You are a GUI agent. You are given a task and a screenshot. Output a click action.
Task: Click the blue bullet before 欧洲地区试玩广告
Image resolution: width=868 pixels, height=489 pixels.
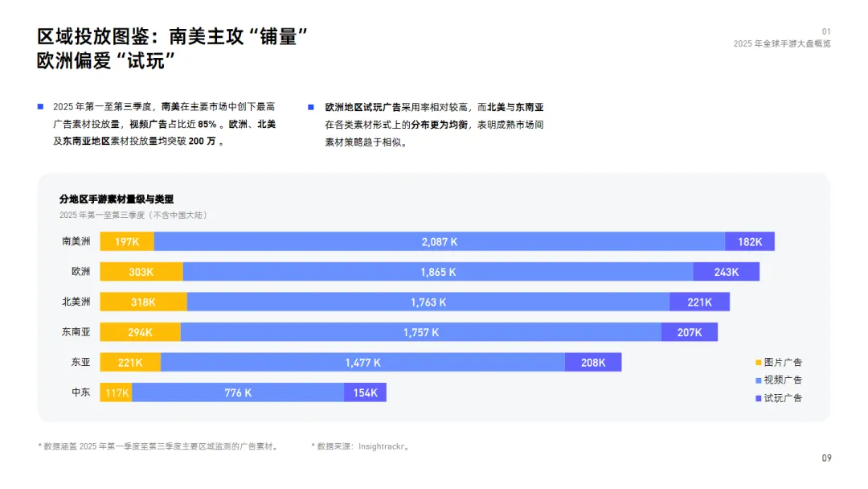tap(311, 108)
